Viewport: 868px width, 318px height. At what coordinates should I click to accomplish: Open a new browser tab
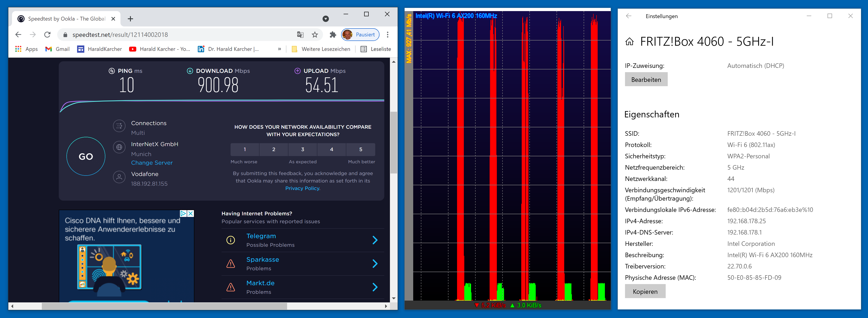pyautogui.click(x=130, y=19)
